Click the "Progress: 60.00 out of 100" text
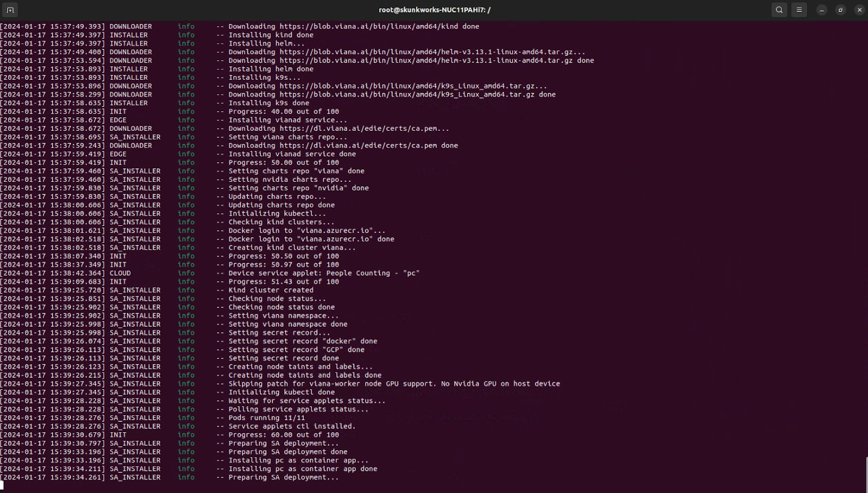The image size is (868, 493). [283, 435]
